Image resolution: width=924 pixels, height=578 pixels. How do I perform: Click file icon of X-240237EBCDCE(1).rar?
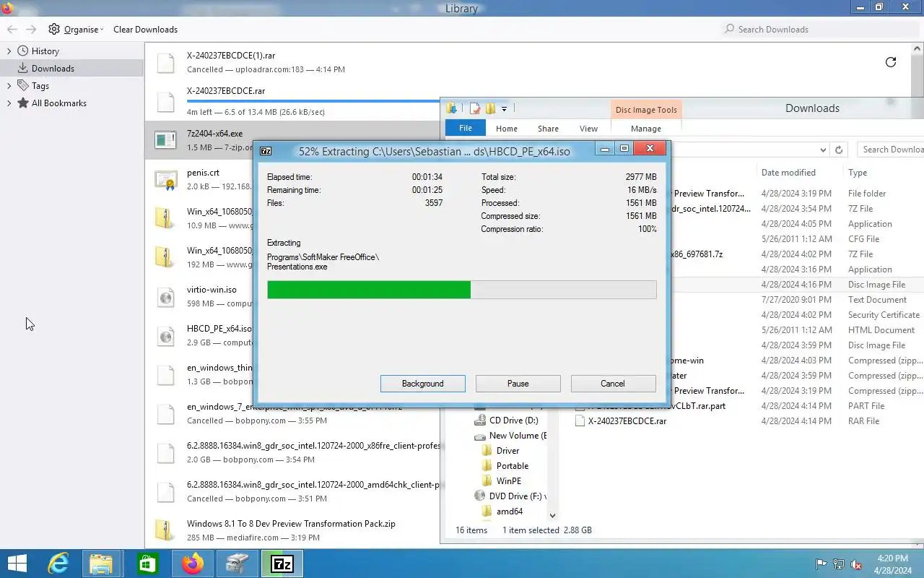(x=166, y=63)
